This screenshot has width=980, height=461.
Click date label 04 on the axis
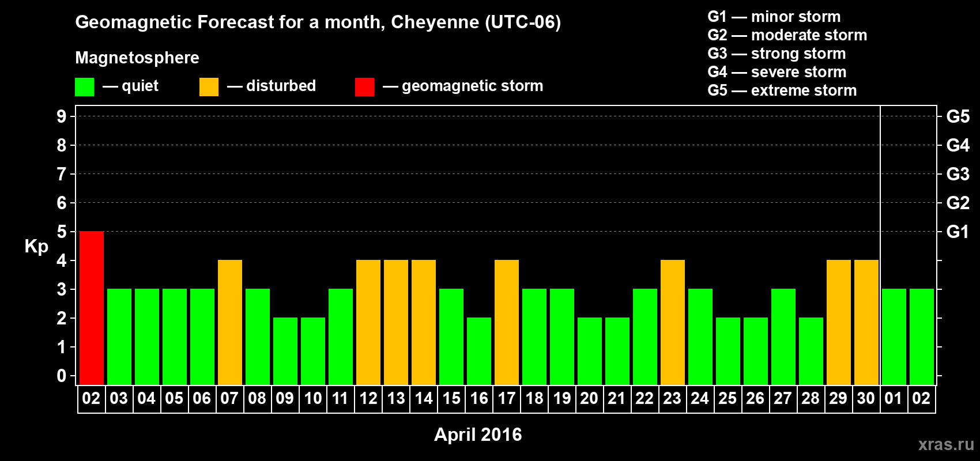[146, 399]
